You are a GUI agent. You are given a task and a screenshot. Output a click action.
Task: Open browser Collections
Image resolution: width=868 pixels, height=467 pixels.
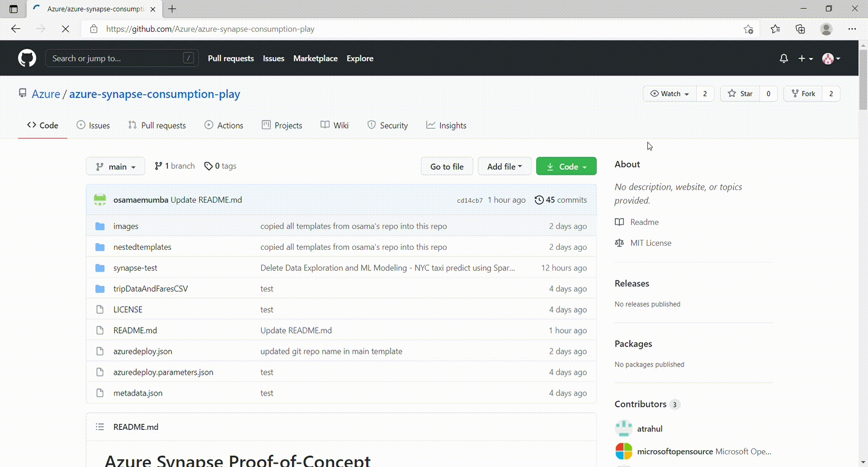pyautogui.click(x=800, y=29)
